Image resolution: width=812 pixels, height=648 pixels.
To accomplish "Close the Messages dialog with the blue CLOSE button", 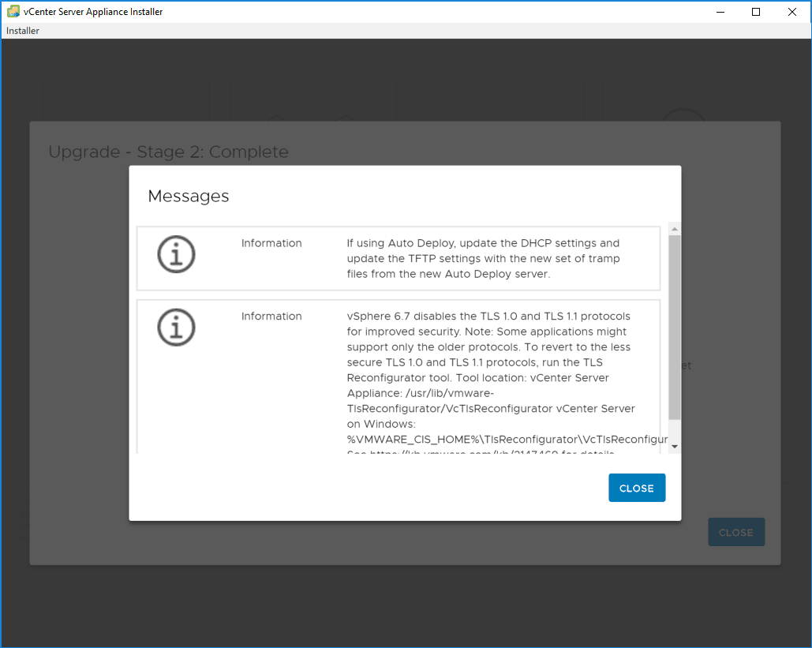I will (637, 488).
